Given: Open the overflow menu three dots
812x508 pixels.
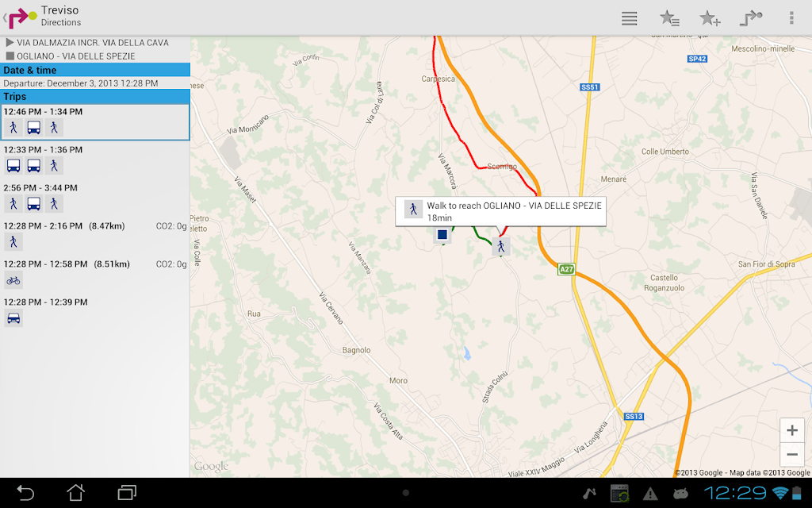Looking at the screenshot, I should pyautogui.click(x=791, y=18).
